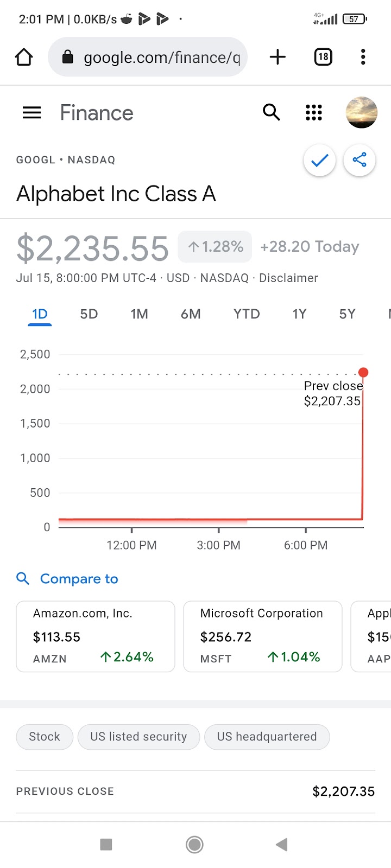The image size is (391, 868).
Task: Select the YTD chart range
Action: tap(247, 314)
